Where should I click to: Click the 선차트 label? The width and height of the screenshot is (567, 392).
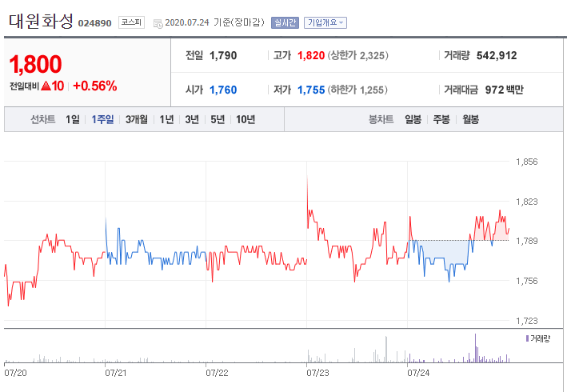pos(42,119)
